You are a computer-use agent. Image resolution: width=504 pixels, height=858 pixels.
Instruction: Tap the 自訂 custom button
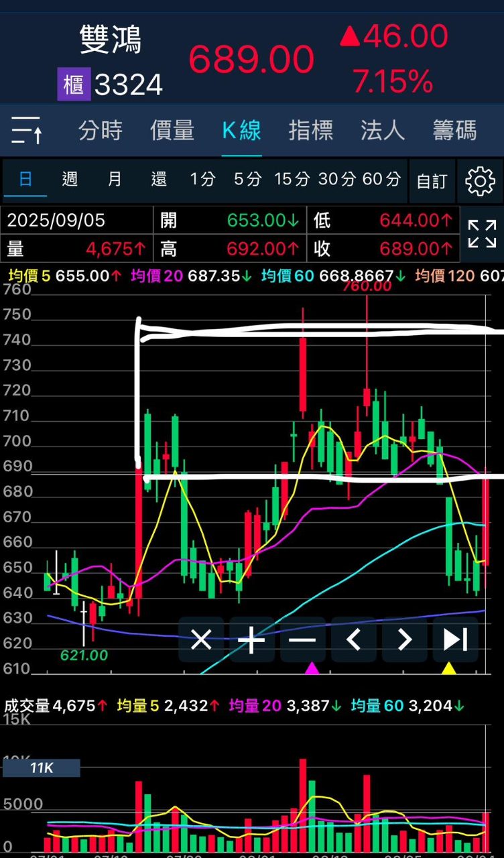(432, 181)
